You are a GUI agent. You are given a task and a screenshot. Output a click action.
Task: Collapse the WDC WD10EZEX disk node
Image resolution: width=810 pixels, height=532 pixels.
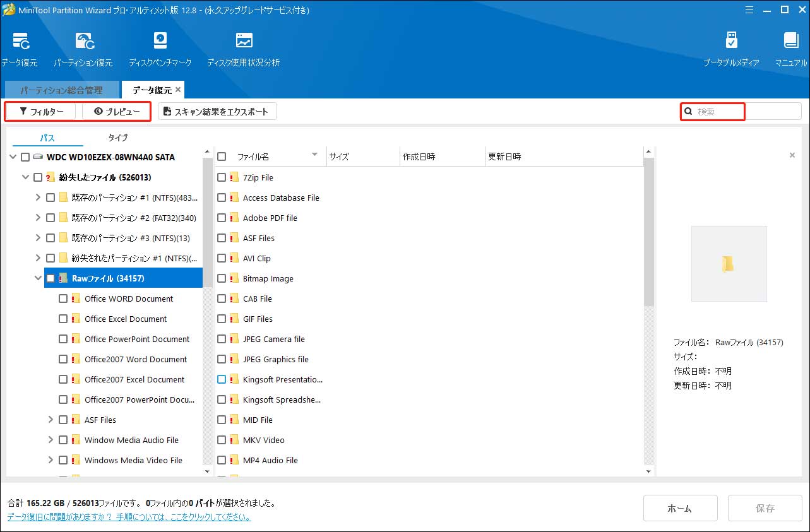[x=13, y=157]
